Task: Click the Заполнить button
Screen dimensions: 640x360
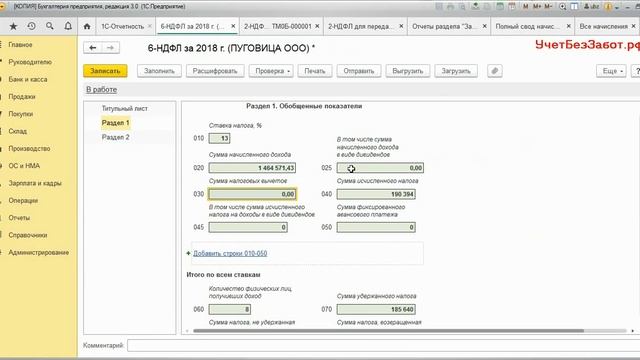Action: point(159,71)
